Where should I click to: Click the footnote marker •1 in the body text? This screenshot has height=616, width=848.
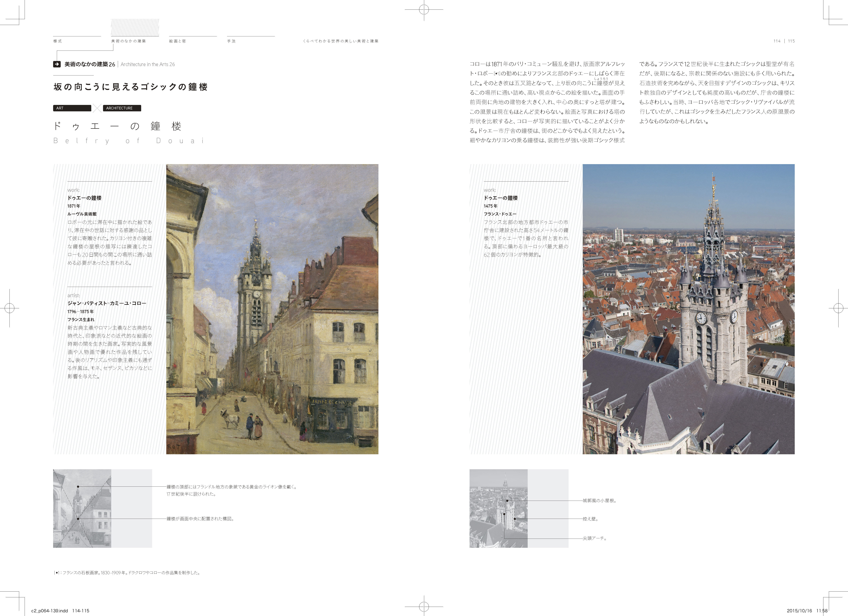pos(497,74)
